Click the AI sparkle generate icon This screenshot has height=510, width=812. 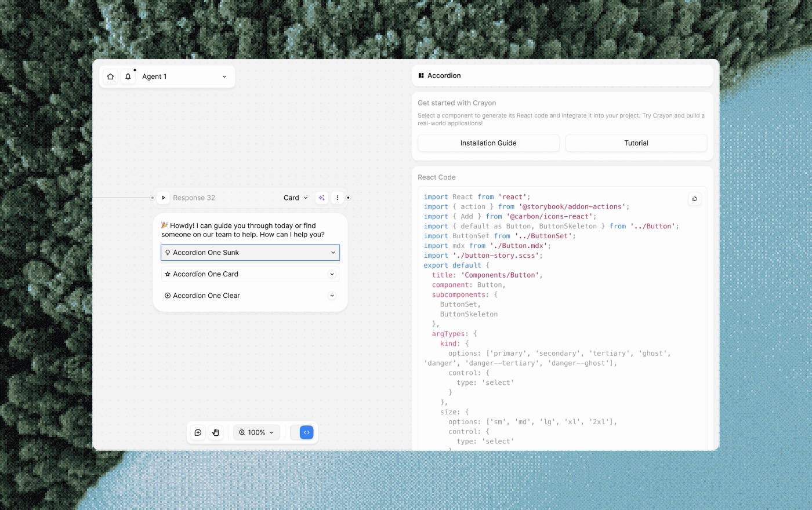coord(322,198)
